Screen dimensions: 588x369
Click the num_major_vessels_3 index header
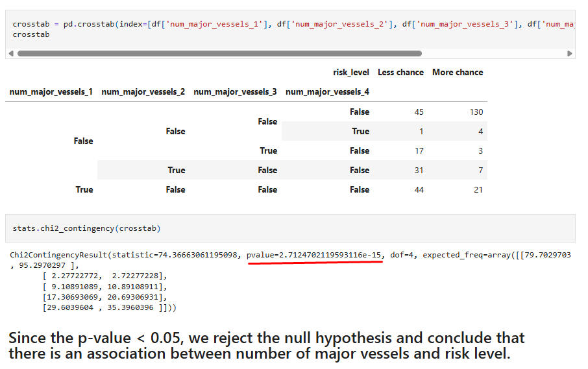tap(235, 92)
